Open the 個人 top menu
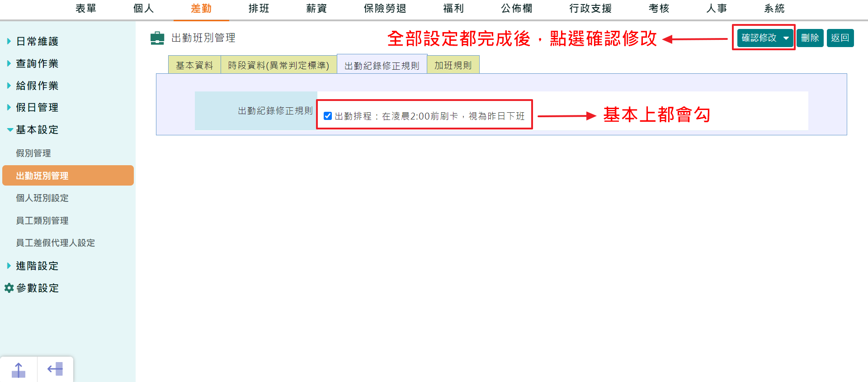This screenshot has width=868, height=382. (x=144, y=9)
